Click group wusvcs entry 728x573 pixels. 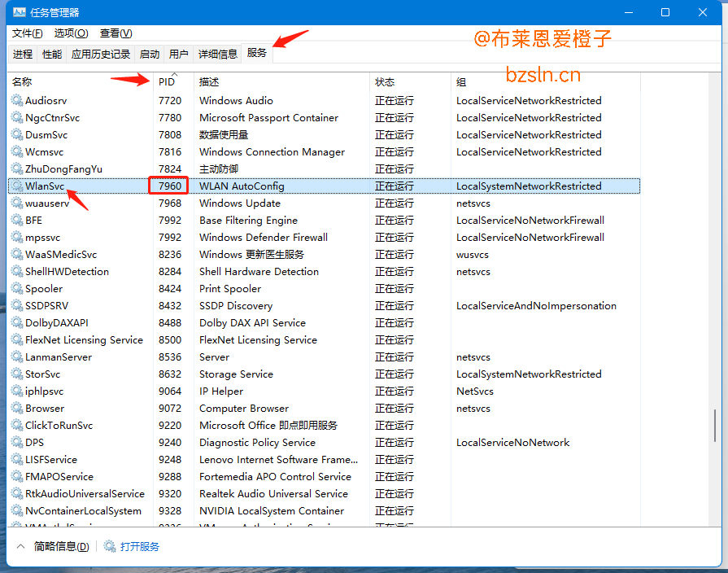tap(472, 255)
